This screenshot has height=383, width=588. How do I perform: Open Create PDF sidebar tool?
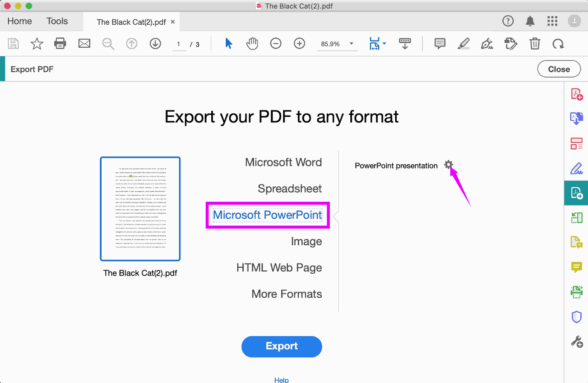576,94
